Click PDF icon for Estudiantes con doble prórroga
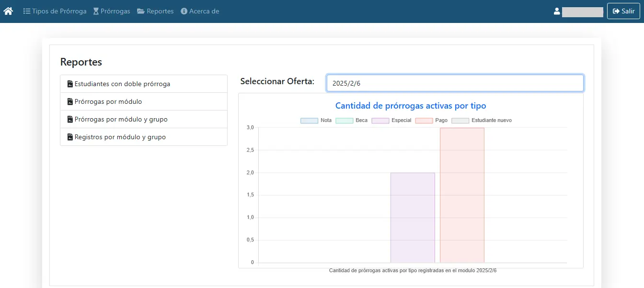This screenshot has height=288, width=644. point(70,84)
